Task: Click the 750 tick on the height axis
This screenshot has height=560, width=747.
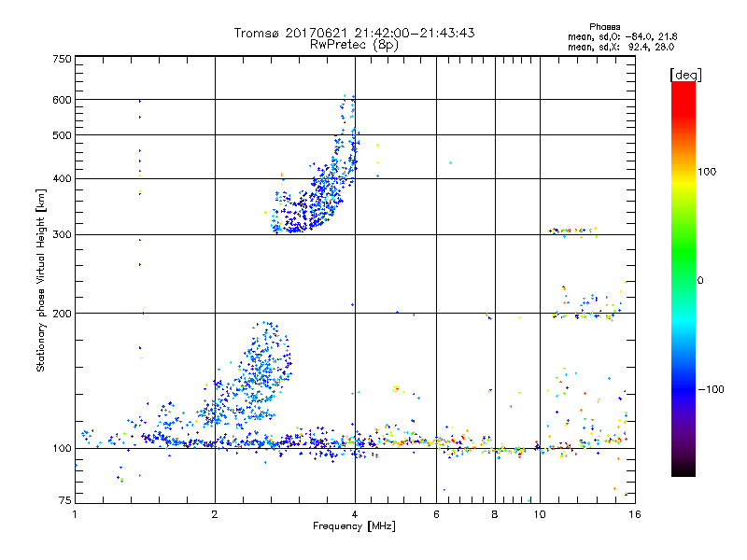Action: tap(62, 59)
